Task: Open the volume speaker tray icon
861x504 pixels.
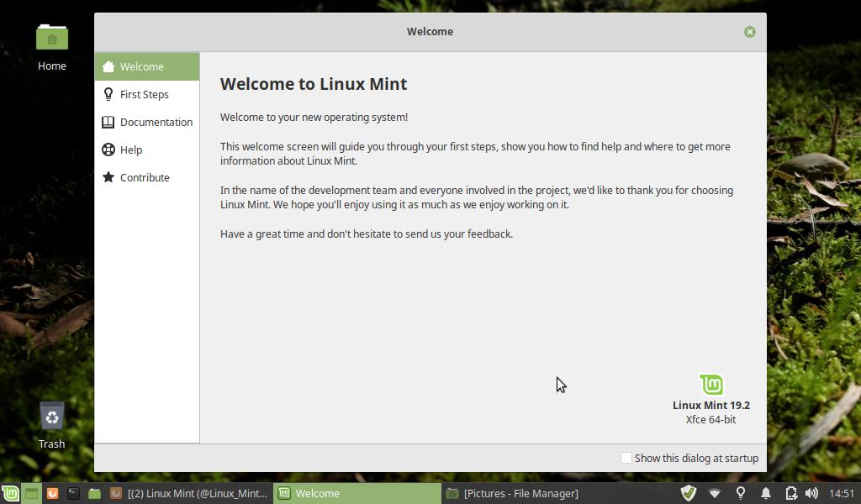Action: [x=811, y=493]
